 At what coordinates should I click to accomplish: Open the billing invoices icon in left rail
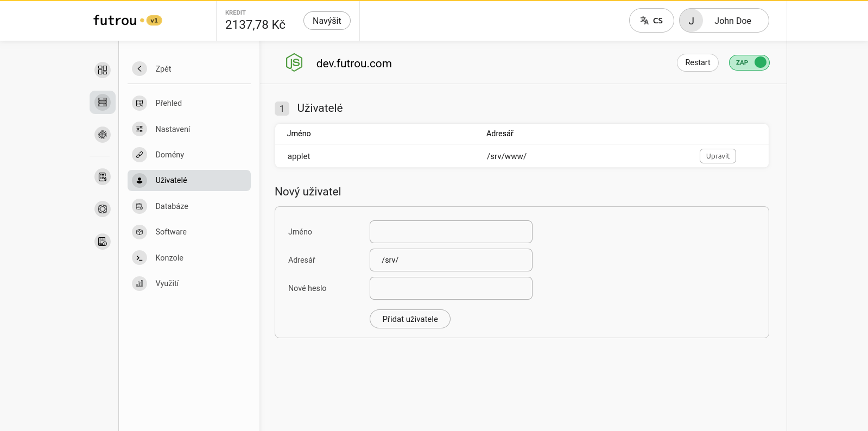coord(103,177)
